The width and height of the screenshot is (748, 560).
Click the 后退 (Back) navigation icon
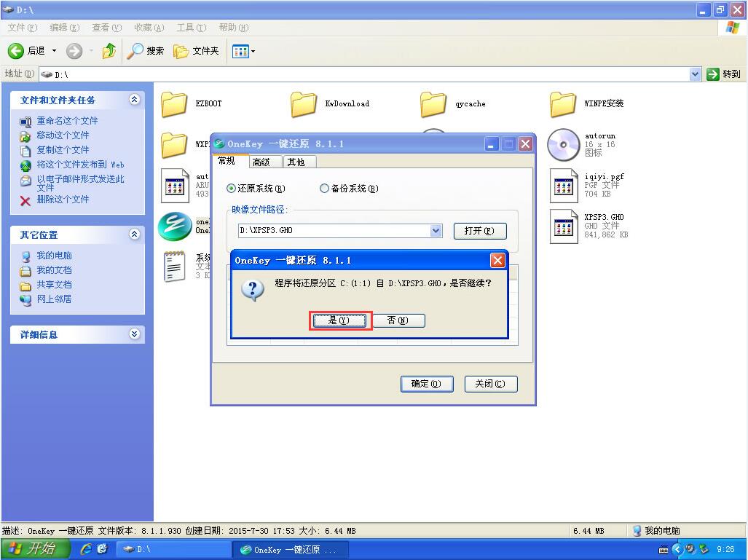[15, 50]
